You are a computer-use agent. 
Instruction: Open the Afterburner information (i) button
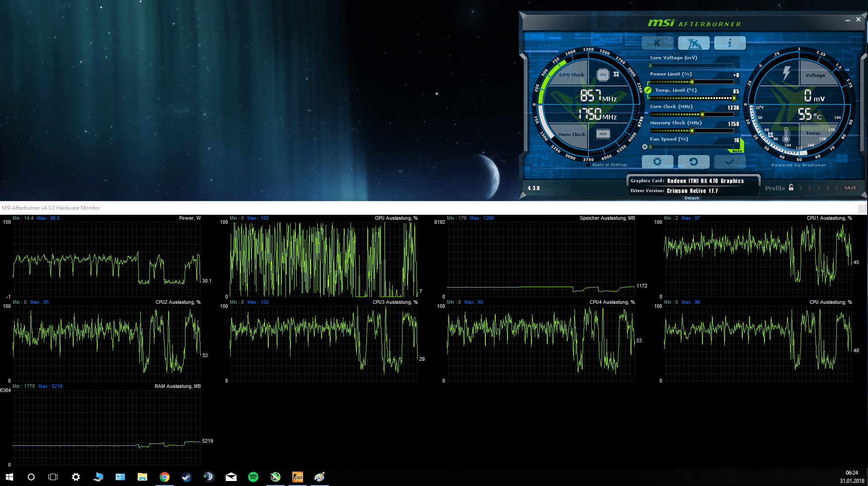click(730, 43)
